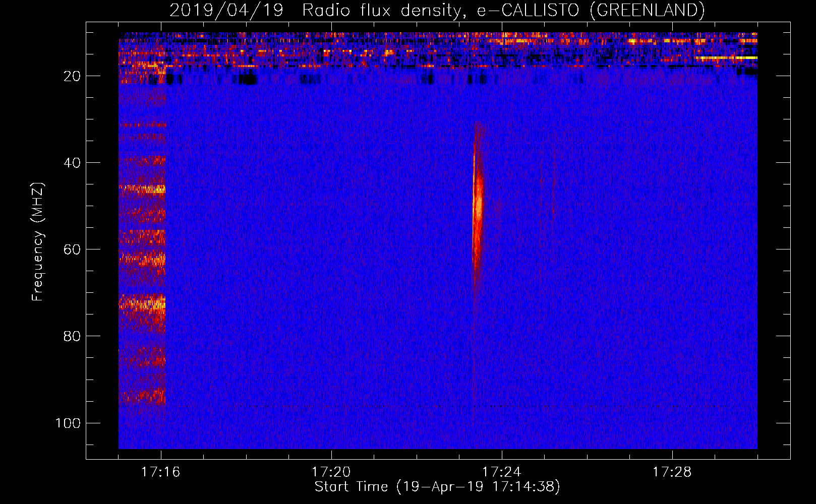
Task: Click the 'Start Time (19-Apr-19 17:14:38)' label
Action: 437,487
